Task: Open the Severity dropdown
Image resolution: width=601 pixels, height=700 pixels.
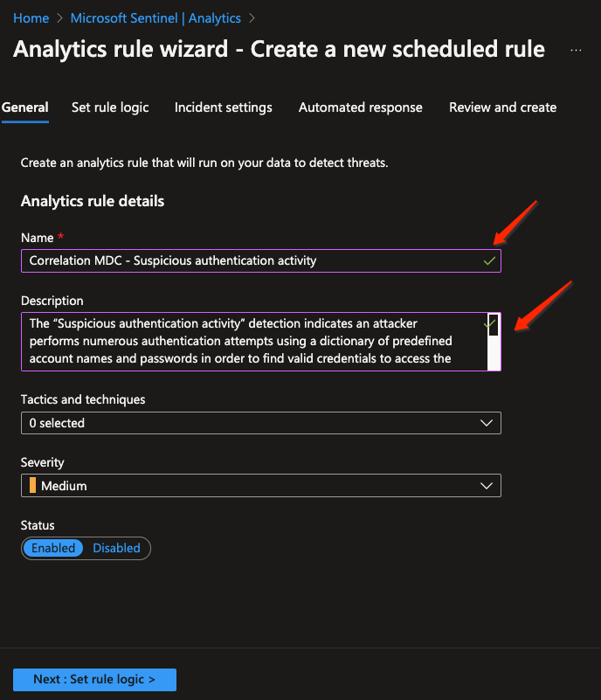Action: tap(260, 486)
